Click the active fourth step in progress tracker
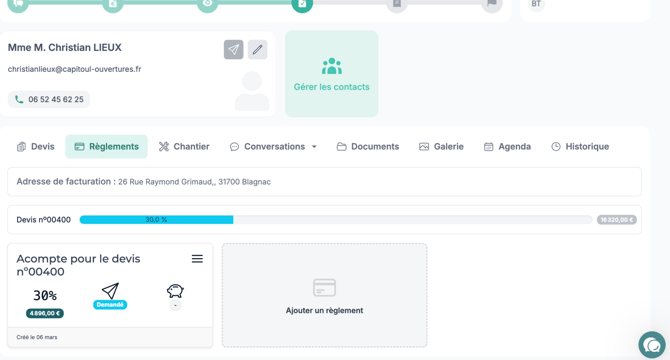 point(302,3)
